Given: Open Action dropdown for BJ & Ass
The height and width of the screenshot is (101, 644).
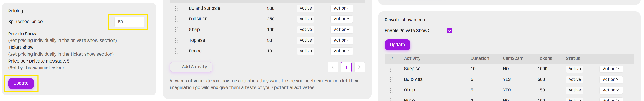Looking at the screenshot, I should click(x=611, y=80).
